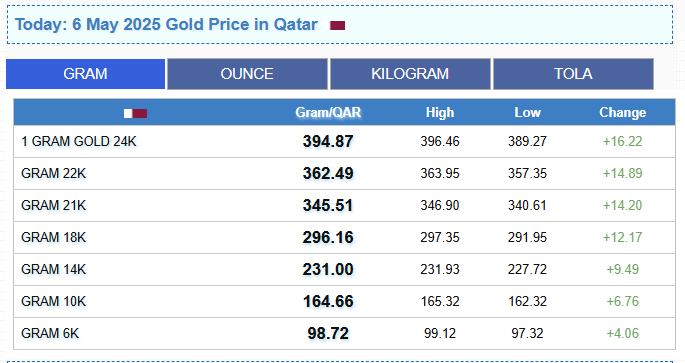Click the GRAM 21K row label
Screen dimensions: 685x363
(x=53, y=205)
